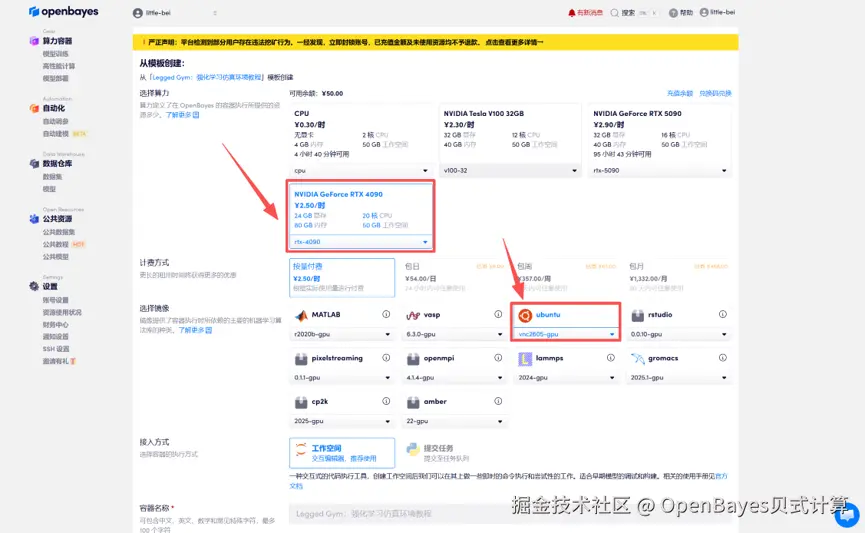The height and width of the screenshot is (533, 865).
Task: Open the 公共资源 section icon
Action: (x=34, y=219)
